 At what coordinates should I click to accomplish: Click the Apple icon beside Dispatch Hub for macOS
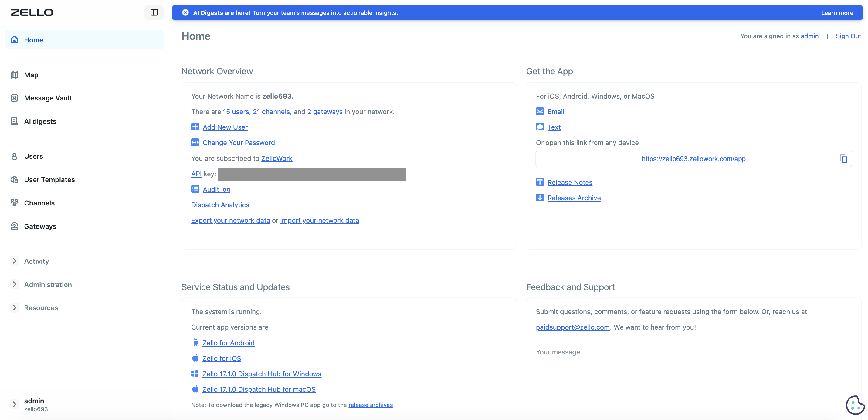195,389
